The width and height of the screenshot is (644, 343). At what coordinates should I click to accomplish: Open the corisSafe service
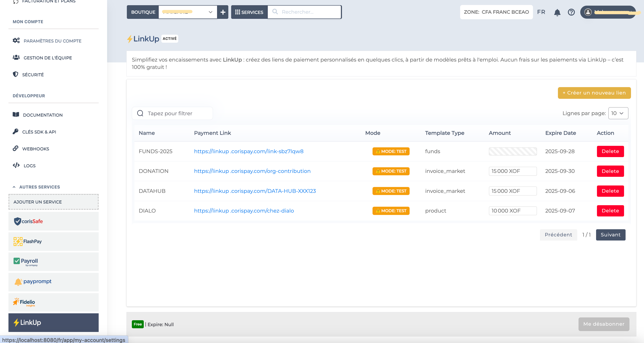click(54, 221)
